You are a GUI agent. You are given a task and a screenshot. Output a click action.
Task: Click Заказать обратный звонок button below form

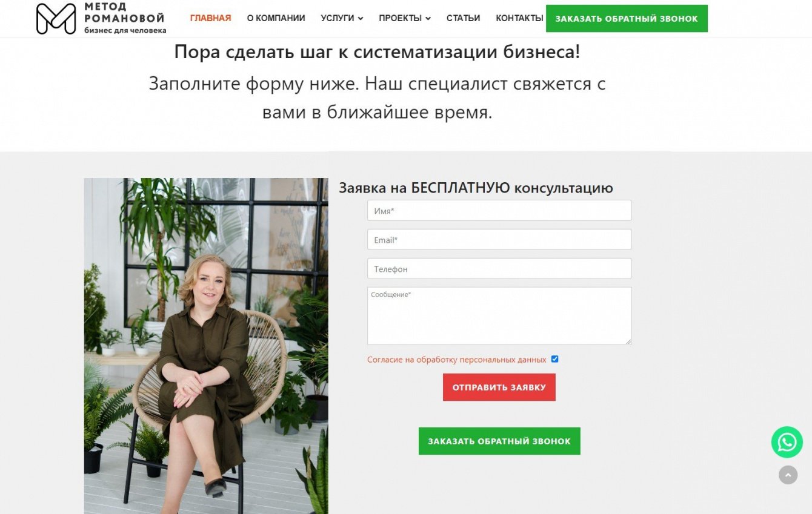[499, 441]
